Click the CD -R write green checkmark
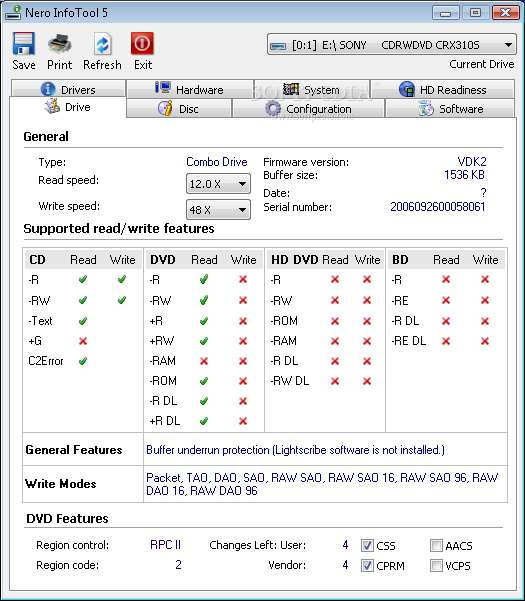Image resolution: width=525 pixels, height=601 pixels. point(122,279)
